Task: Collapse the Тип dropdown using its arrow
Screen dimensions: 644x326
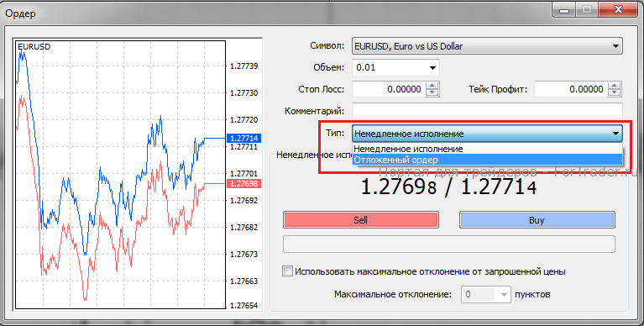Action: click(x=615, y=134)
